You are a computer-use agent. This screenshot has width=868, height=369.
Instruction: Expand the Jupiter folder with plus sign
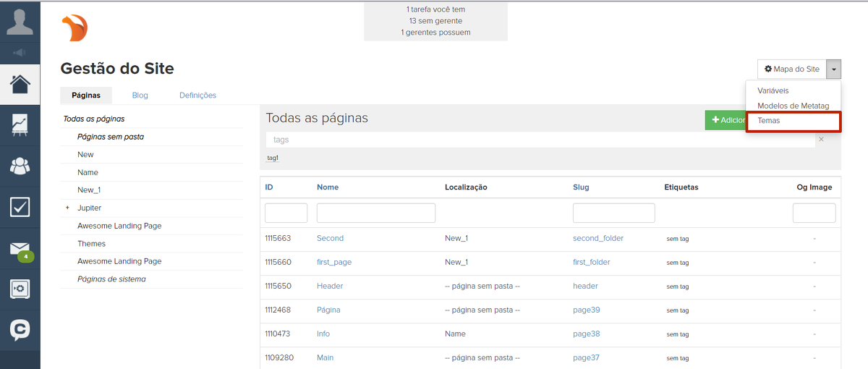67,208
